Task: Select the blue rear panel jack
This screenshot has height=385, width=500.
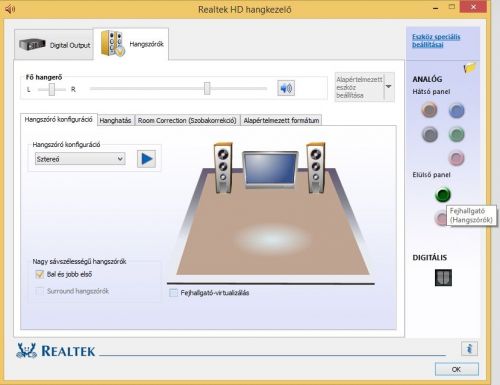Action: pos(456,111)
